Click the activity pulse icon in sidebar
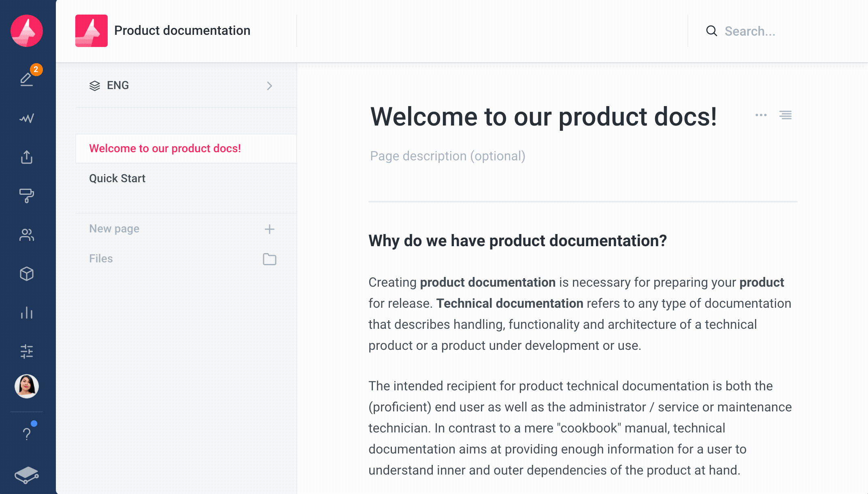This screenshot has width=868, height=494. pos(27,118)
